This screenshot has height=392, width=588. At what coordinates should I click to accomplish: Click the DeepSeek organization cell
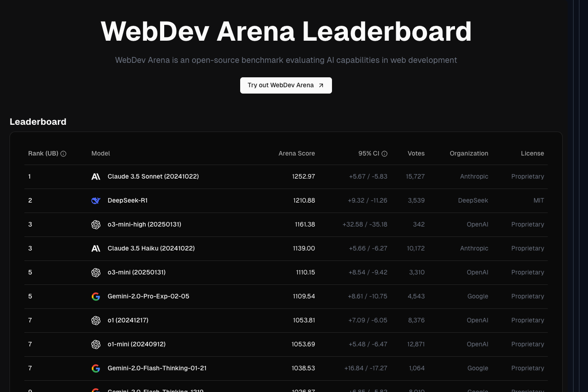pos(473,201)
